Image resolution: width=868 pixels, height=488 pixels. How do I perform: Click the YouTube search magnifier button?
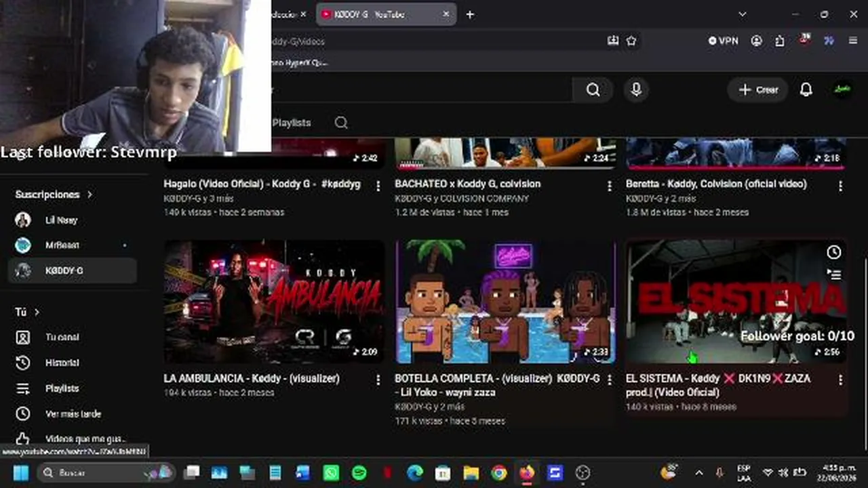[593, 89]
